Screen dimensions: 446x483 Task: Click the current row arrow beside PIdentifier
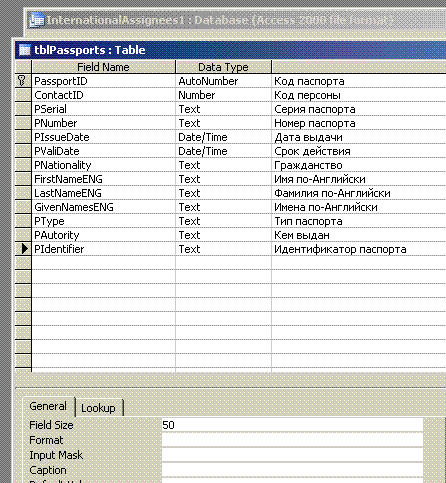pos(24,249)
